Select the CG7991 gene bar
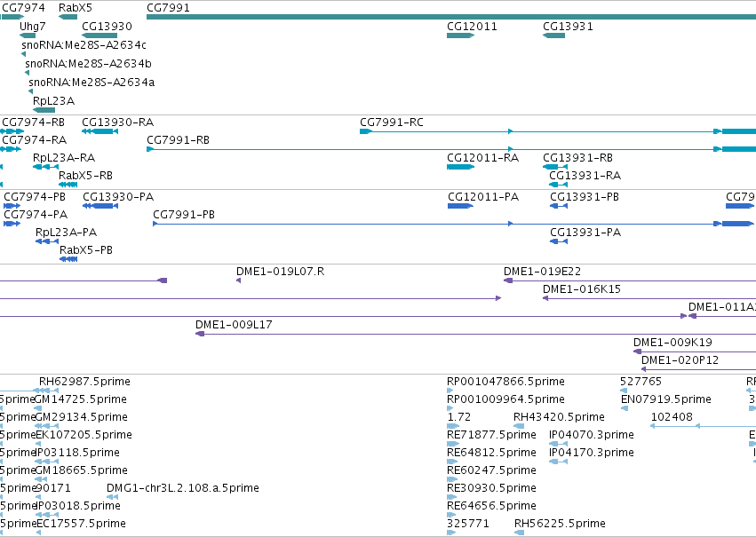756x537 pixels. coord(451,17)
